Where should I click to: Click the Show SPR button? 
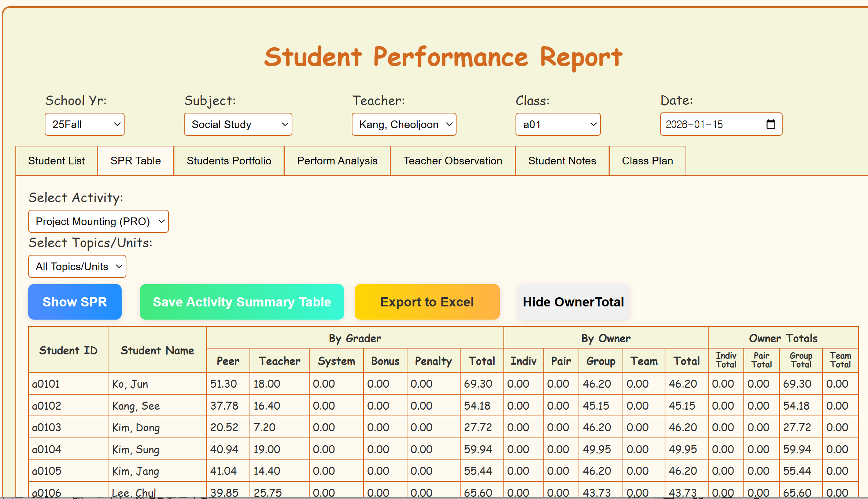coord(75,302)
